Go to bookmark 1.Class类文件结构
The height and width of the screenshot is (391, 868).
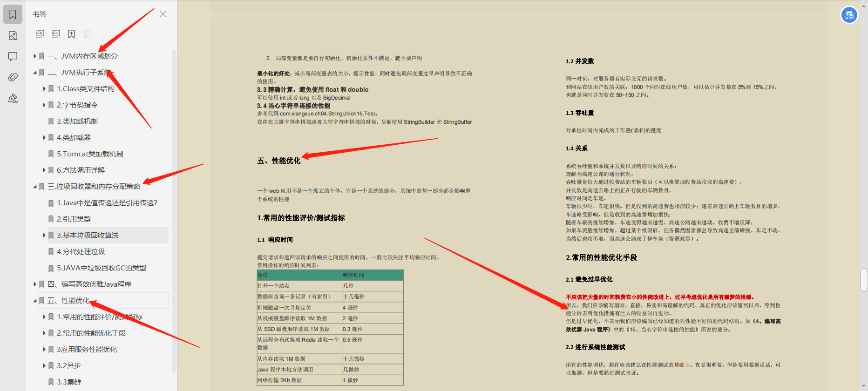click(86, 89)
